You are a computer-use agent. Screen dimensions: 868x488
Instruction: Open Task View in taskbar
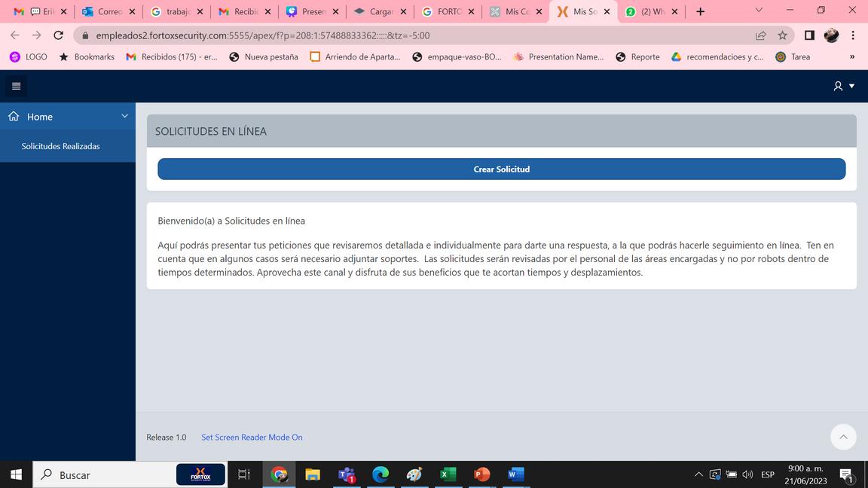[x=243, y=474]
